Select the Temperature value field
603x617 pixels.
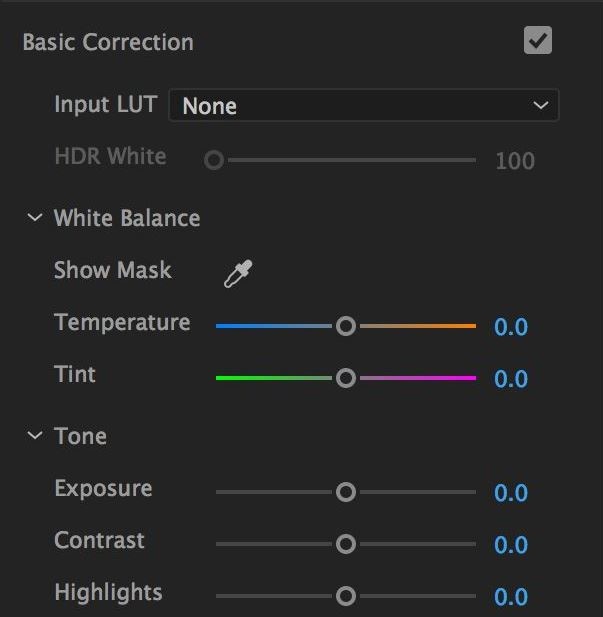tap(511, 327)
